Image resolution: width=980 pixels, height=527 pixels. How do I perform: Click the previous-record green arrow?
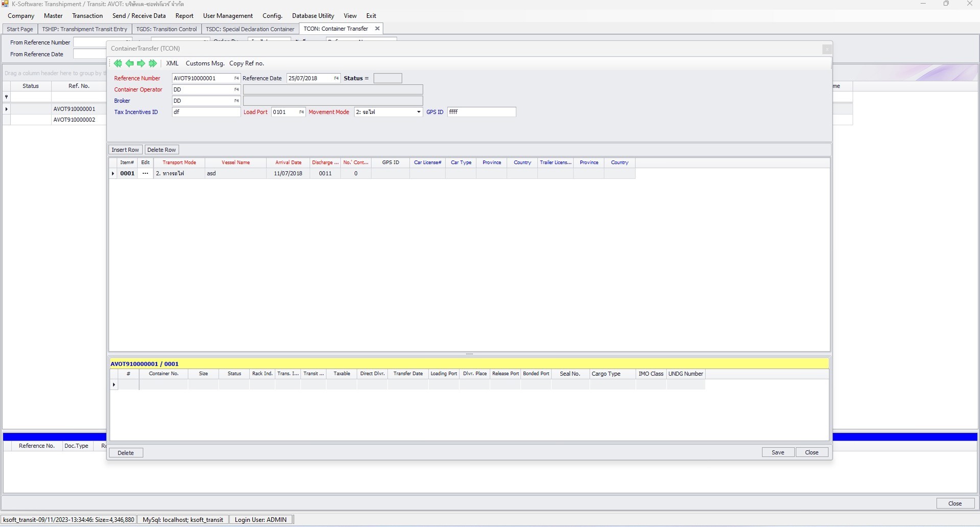pyautogui.click(x=129, y=63)
